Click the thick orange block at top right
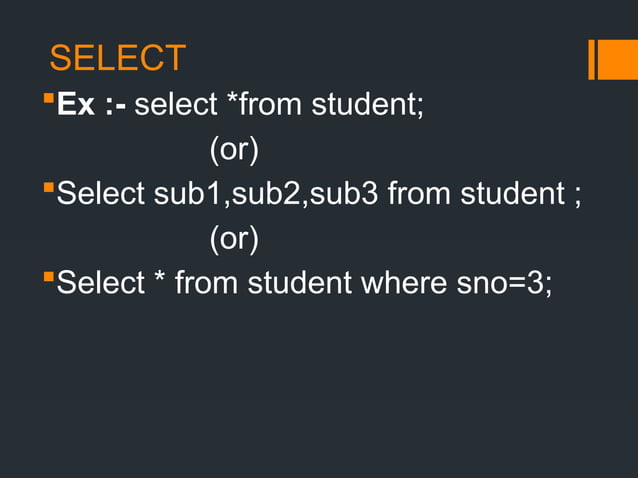The width and height of the screenshot is (638, 478). tap(616, 59)
